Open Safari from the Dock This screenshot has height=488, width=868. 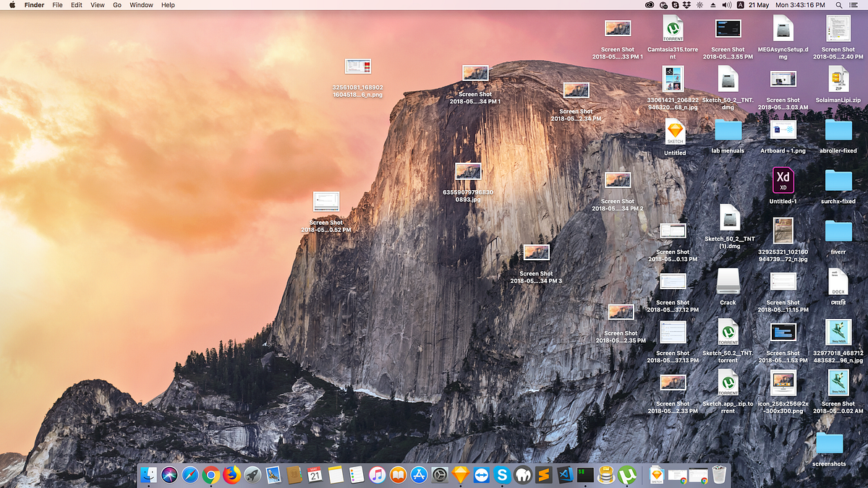[190, 475]
